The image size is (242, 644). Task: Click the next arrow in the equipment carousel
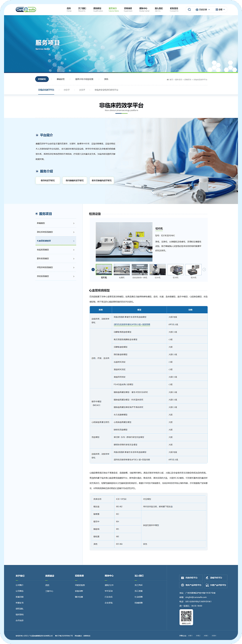(204, 270)
